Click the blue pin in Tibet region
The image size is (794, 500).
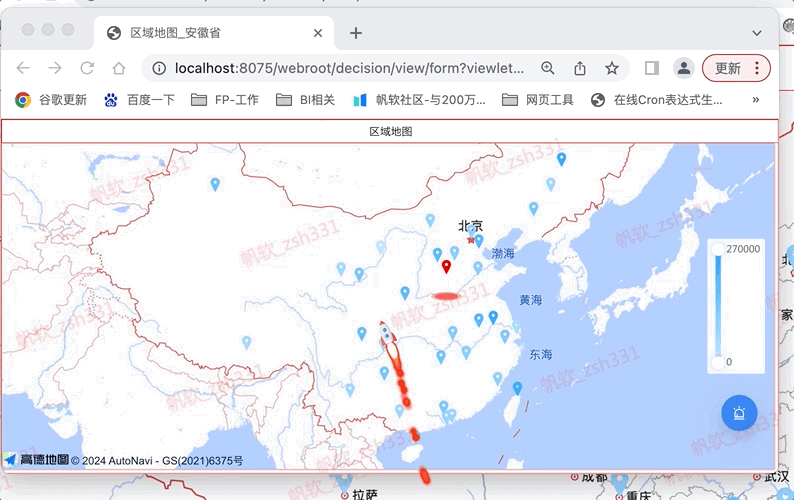247,342
